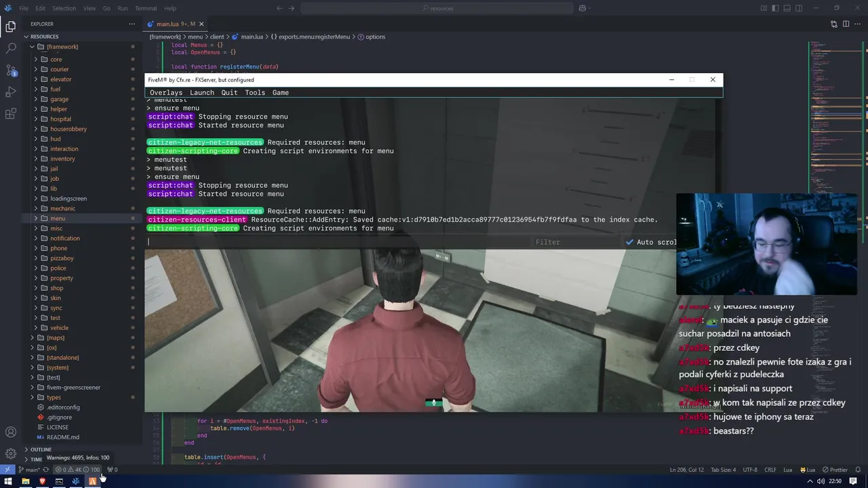This screenshot has width=868, height=488.
Task: Open Run and Debug view
Action: [x=11, y=92]
